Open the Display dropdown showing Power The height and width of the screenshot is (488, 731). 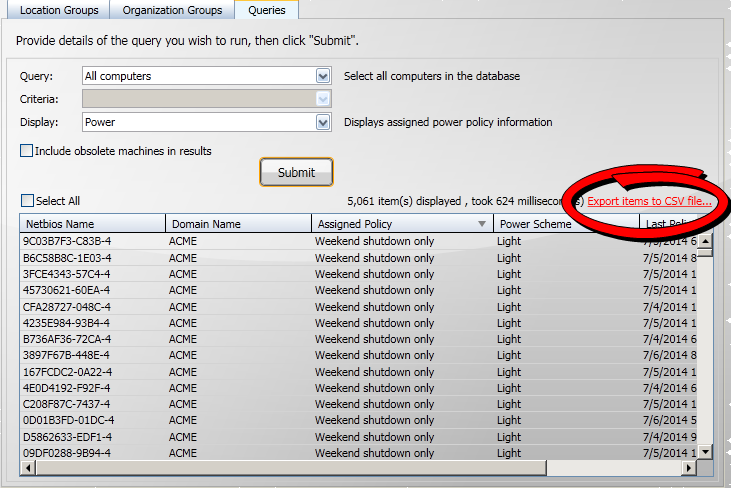(322, 122)
